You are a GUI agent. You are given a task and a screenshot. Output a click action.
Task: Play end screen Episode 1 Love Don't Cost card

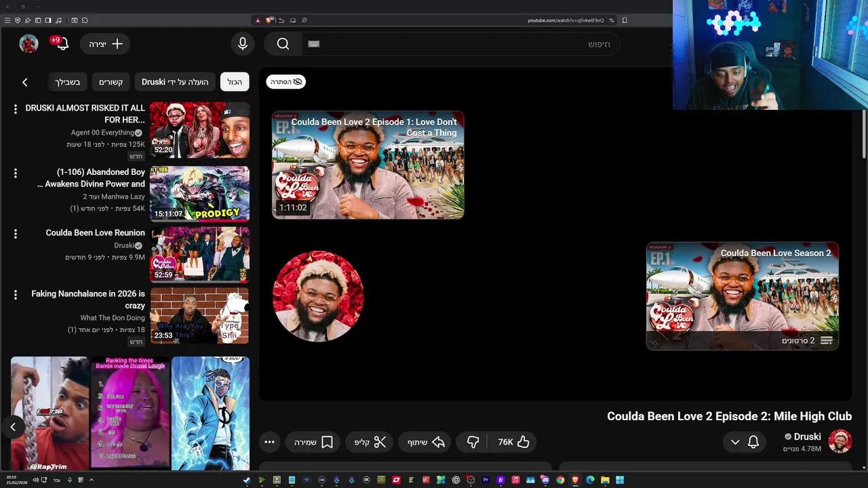click(368, 165)
